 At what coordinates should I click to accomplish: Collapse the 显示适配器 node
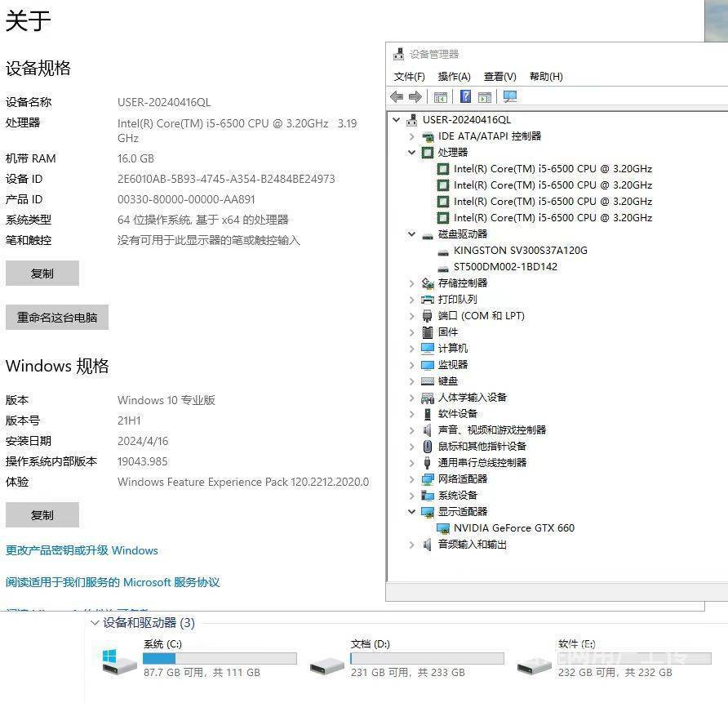412,512
